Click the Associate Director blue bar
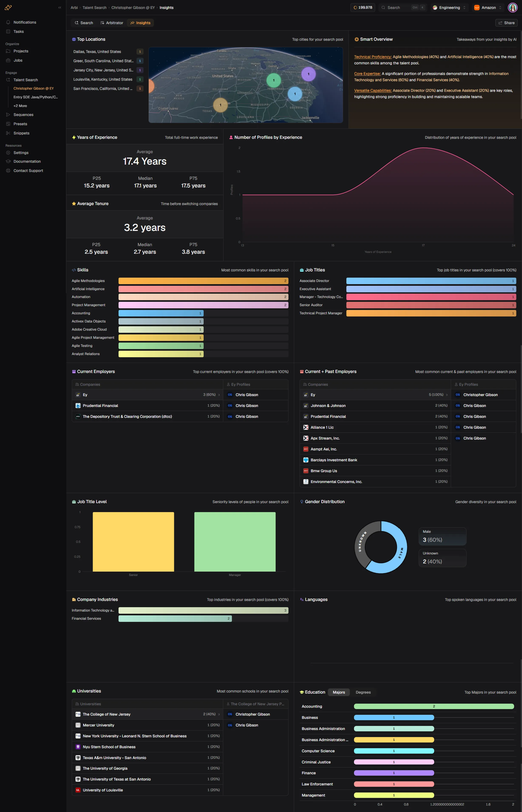The height and width of the screenshot is (812, 522). pos(431,281)
